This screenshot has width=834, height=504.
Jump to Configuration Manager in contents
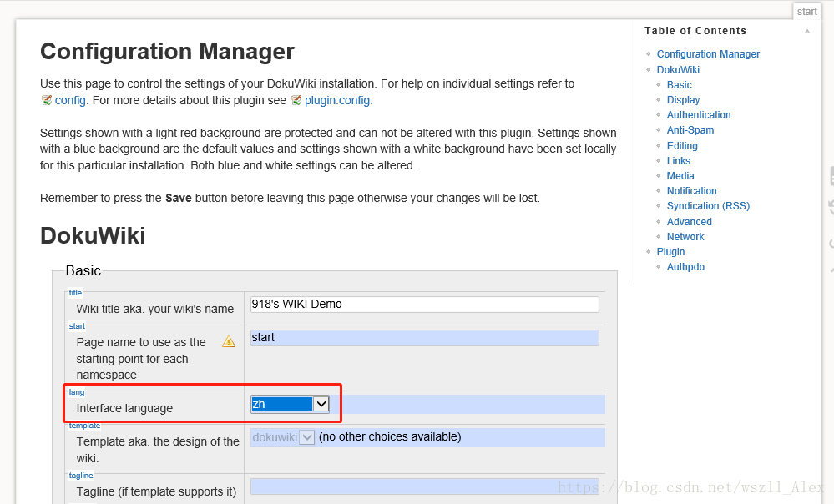(708, 54)
